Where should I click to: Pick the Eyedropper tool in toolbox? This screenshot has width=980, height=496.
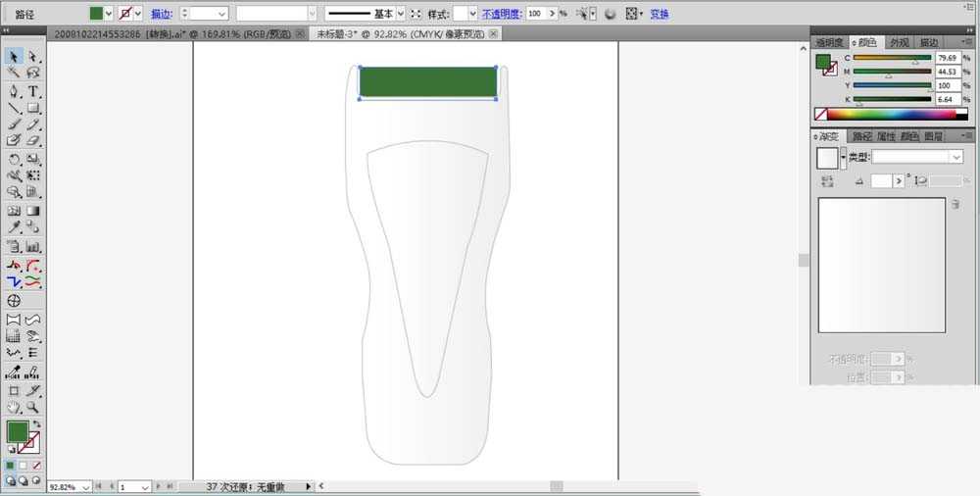14,227
